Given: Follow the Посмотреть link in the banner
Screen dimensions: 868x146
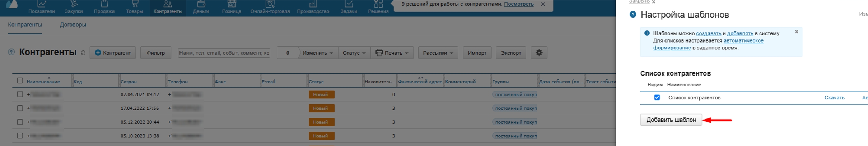Looking at the screenshot, I should click(519, 4).
